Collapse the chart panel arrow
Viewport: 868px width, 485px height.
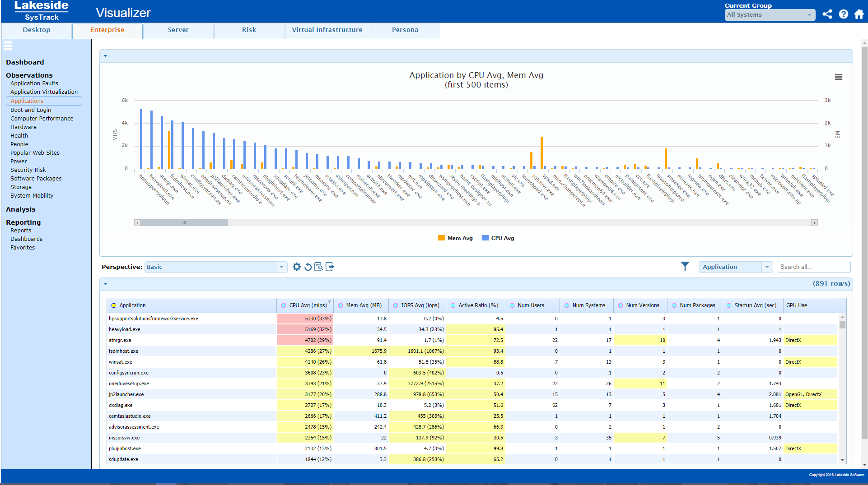point(106,56)
